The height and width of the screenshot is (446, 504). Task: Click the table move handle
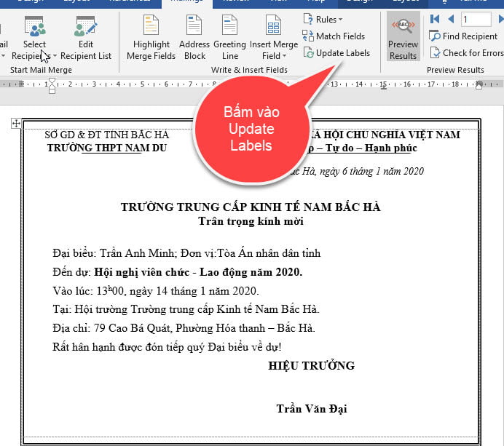coord(16,123)
